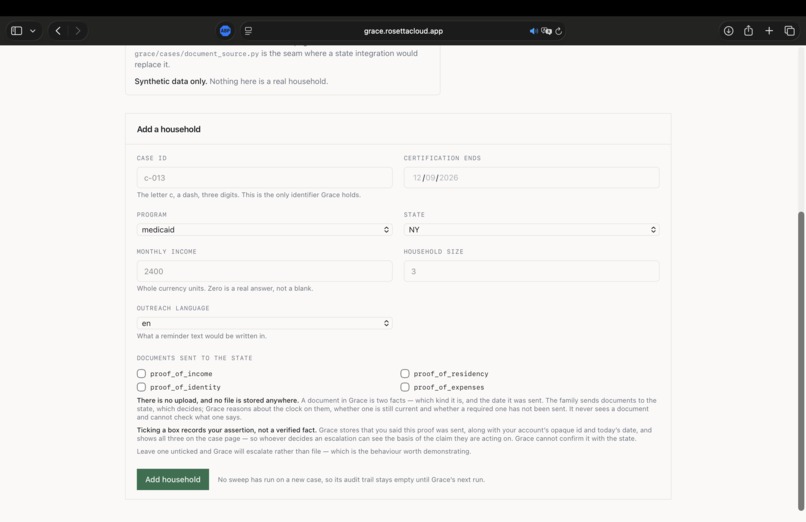Image resolution: width=806 pixels, height=522 pixels.
Task: Tick the proof_of_income checkbox
Action: (x=141, y=374)
